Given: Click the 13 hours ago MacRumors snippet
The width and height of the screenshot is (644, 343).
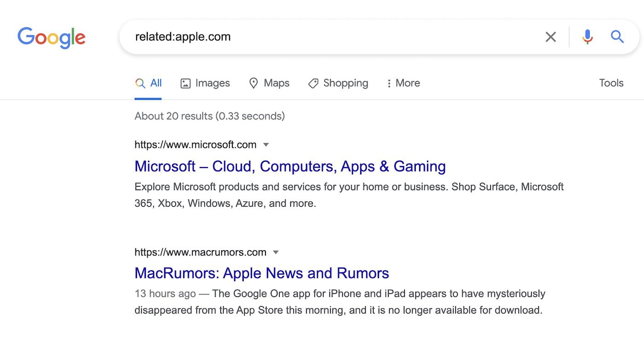Looking at the screenshot, I should click(x=339, y=302).
